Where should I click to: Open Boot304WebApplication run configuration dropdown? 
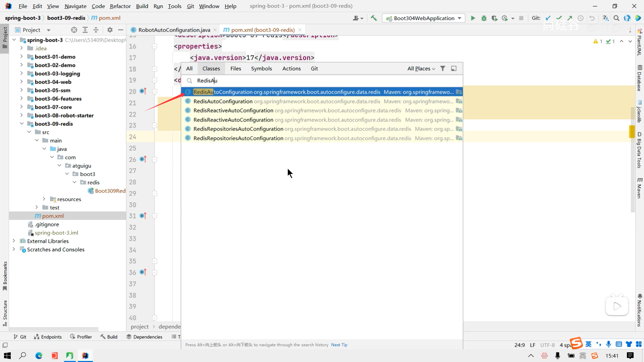(x=424, y=18)
